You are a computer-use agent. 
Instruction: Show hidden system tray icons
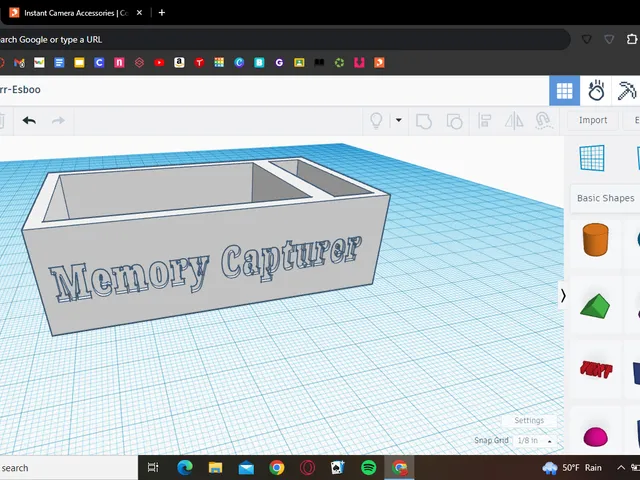[x=621, y=468]
